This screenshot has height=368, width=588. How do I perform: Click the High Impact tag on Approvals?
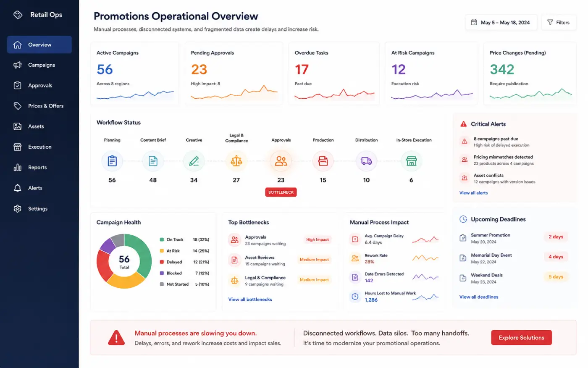(318, 239)
